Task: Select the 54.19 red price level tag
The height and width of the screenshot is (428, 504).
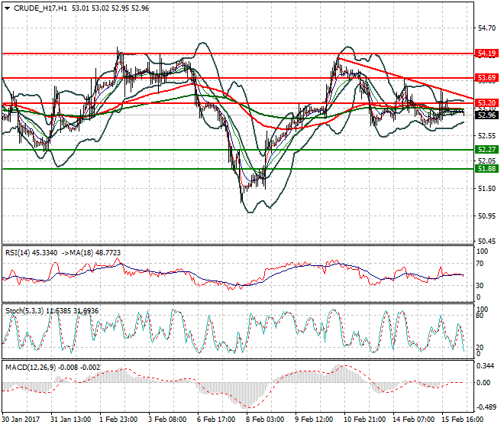Action: (x=486, y=53)
